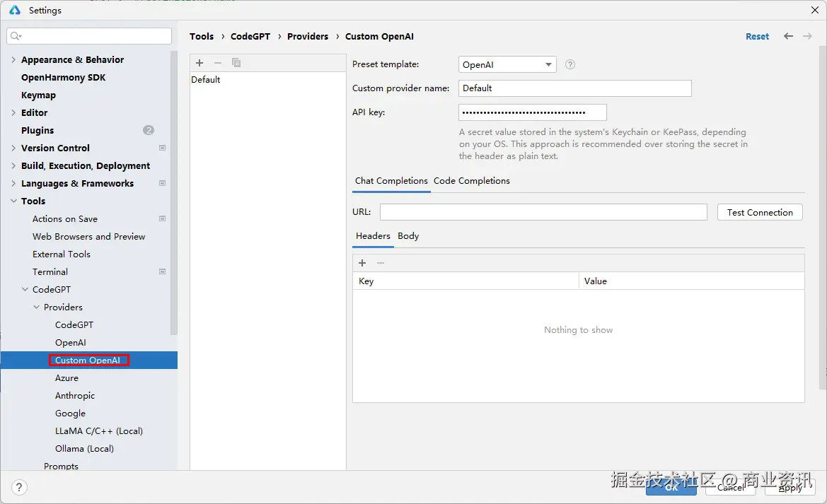
Task: Select the OpenAI provider entry
Action: click(x=70, y=343)
